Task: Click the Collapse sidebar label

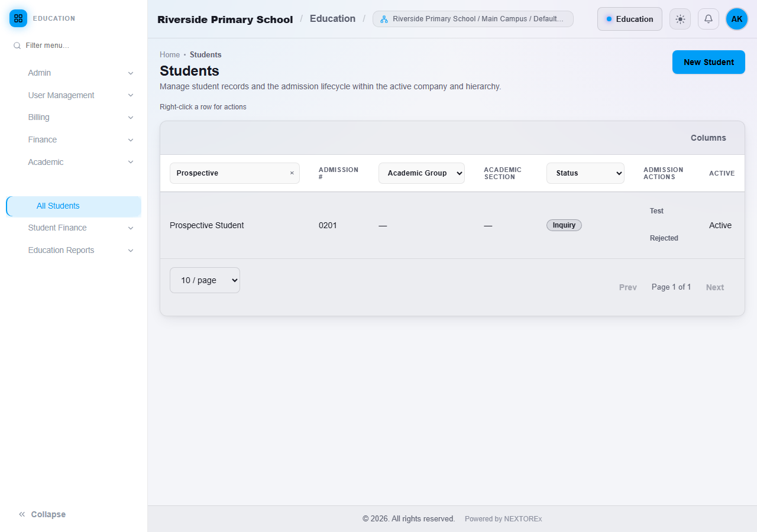Action: click(48, 514)
